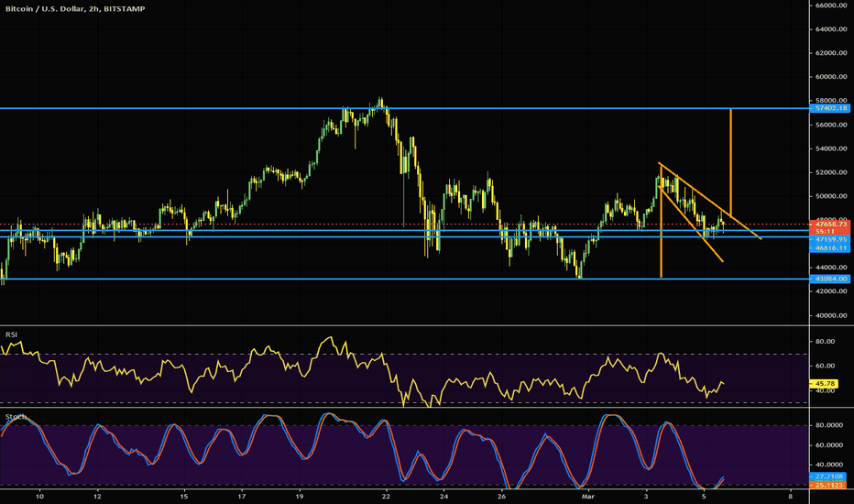
Task: Click date label 17 on time axis
Action: [x=242, y=497]
